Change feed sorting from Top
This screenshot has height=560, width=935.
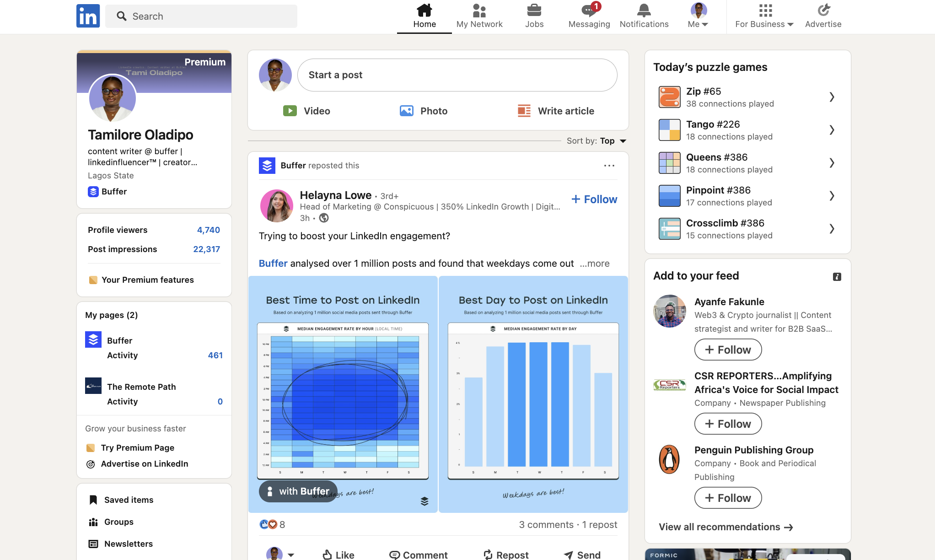pyautogui.click(x=612, y=141)
